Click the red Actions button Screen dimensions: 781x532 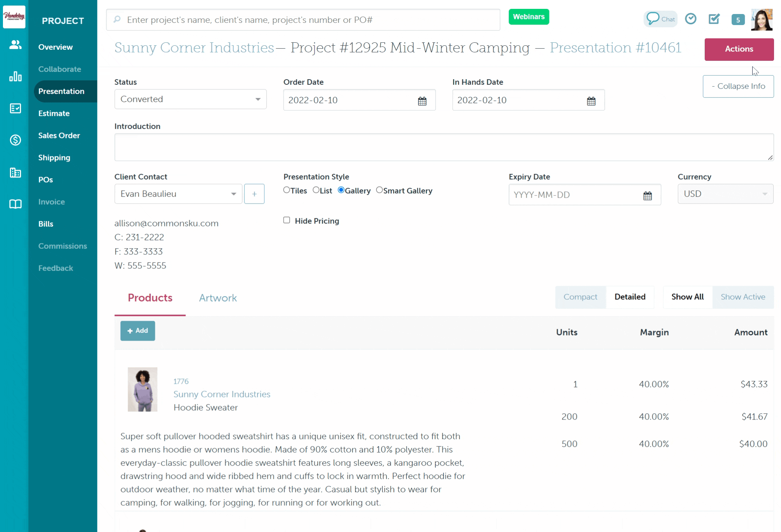click(739, 49)
